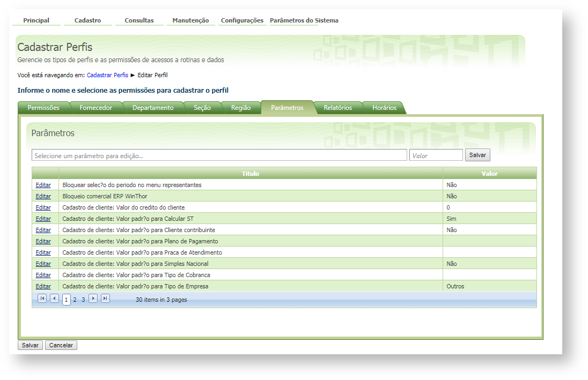The height and width of the screenshot is (380, 588).
Task: Click the Salvar button beside the Valor field
Action: point(477,154)
